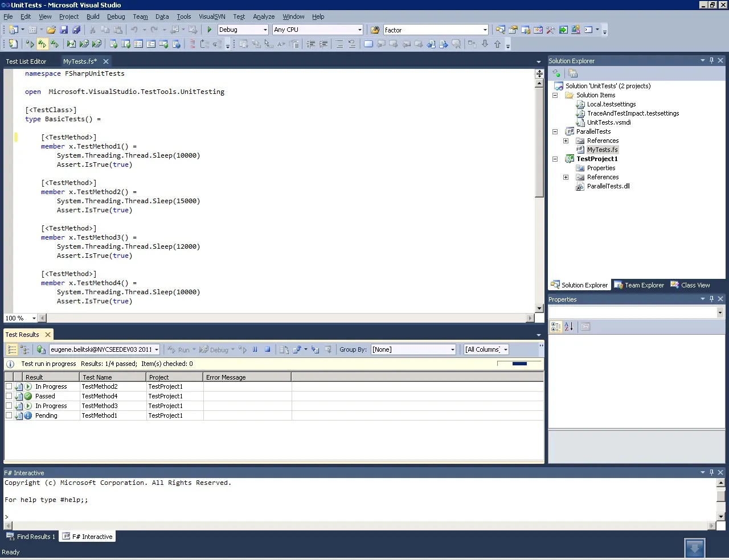Screen dimensions: 729x560
Task: Check the box for the TestMethod4 row
Action: [x=9, y=396]
